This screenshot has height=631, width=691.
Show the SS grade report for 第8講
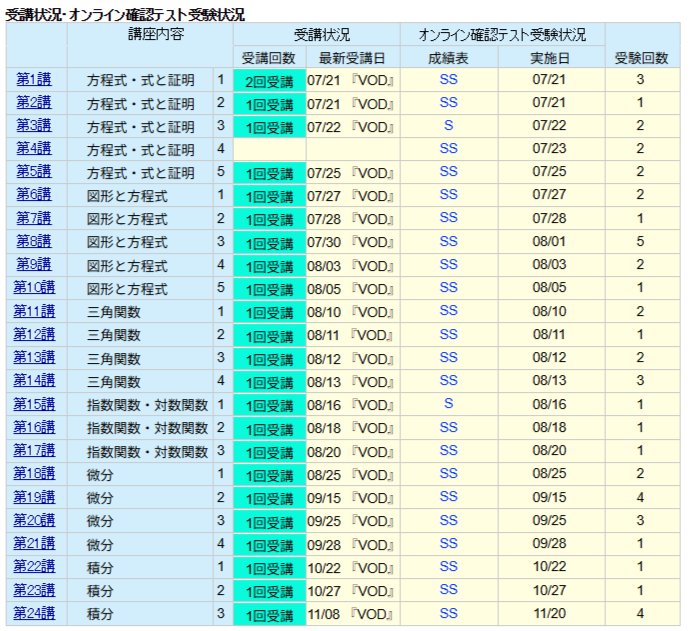(448, 241)
